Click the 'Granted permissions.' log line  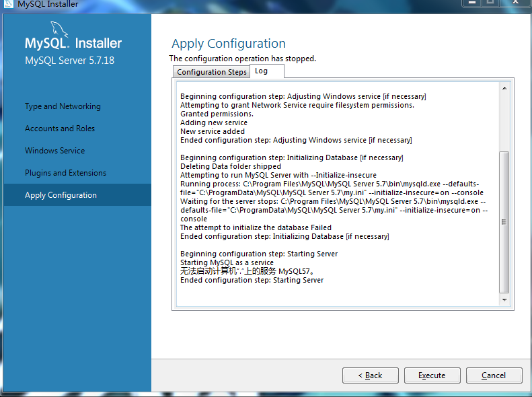point(217,114)
